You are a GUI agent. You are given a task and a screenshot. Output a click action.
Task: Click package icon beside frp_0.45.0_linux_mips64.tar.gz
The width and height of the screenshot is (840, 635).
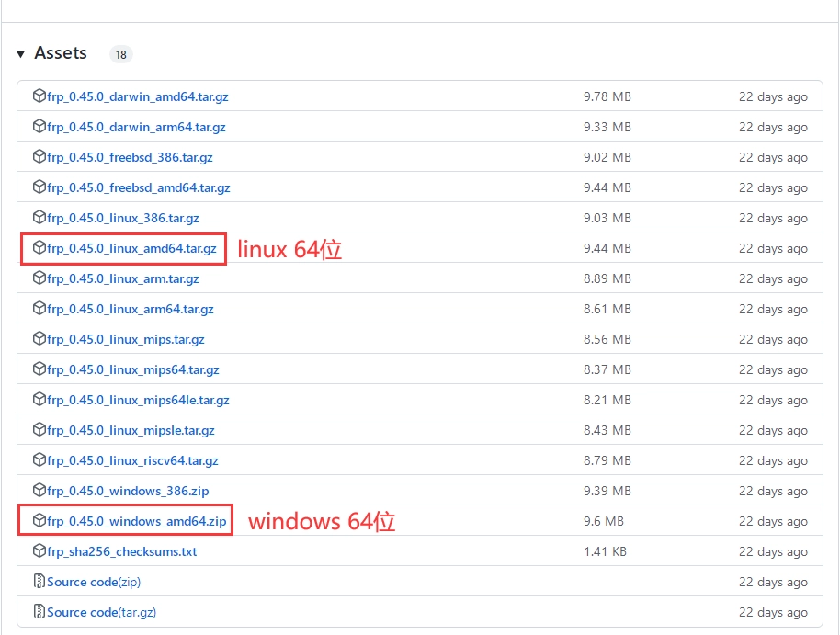tap(40, 369)
